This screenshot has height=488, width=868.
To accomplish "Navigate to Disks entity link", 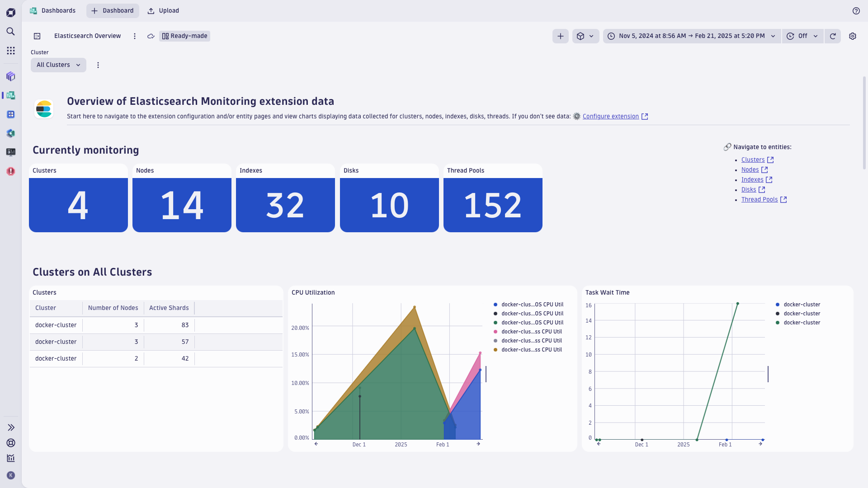I will (749, 190).
